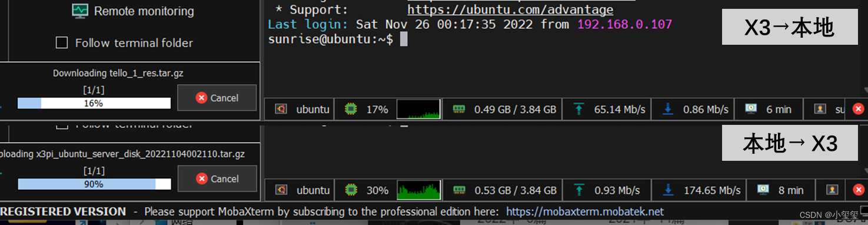Click the RAM icon beside 0.49 GB
The width and height of the screenshot is (868, 225).
(x=459, y=109)
